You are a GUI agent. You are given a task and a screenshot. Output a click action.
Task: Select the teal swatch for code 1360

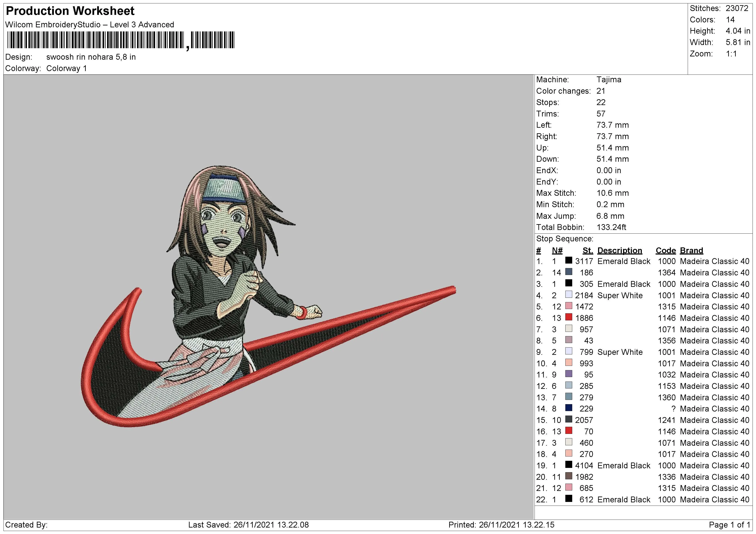pyautogui.click(x=569, y=396)
